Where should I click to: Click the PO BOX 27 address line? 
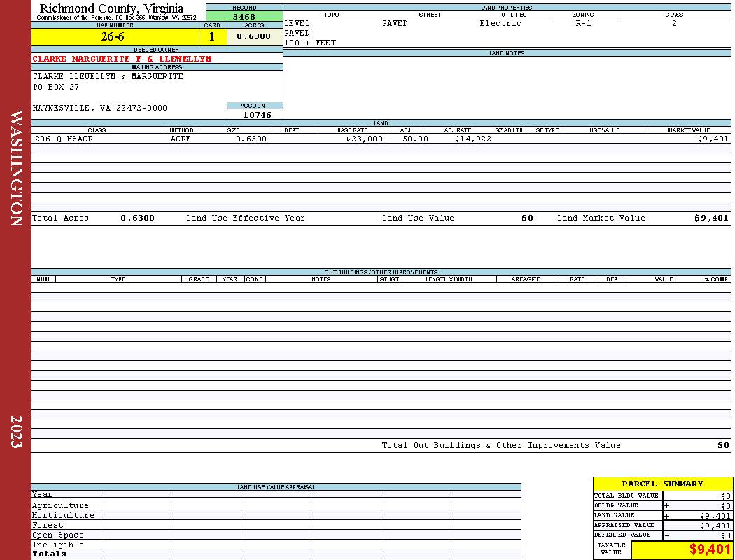click(x=56, y=87)
